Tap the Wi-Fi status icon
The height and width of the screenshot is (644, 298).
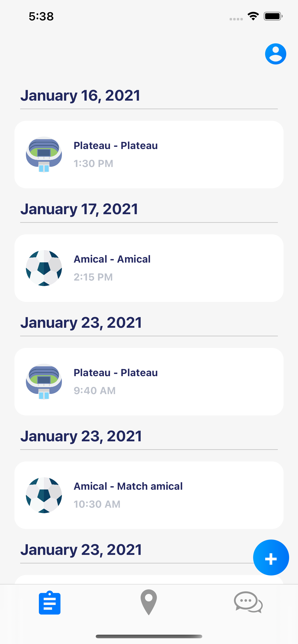click(253, 16)
